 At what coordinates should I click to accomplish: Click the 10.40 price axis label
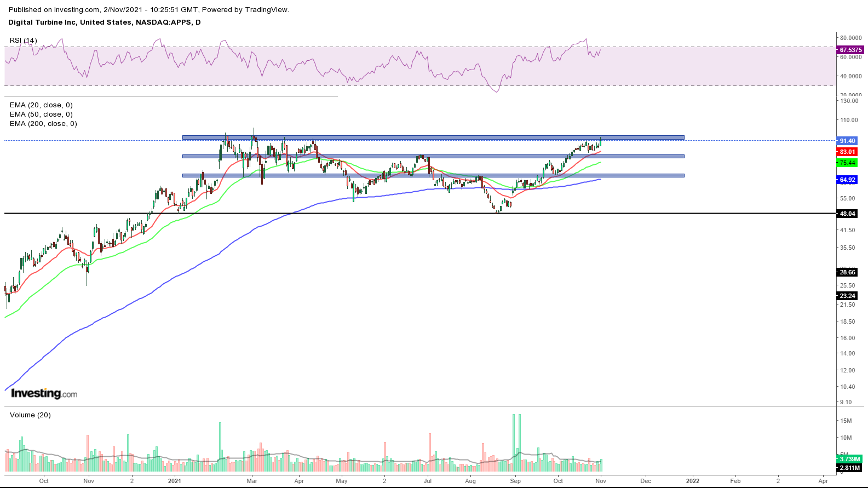[x=848, y=387]
